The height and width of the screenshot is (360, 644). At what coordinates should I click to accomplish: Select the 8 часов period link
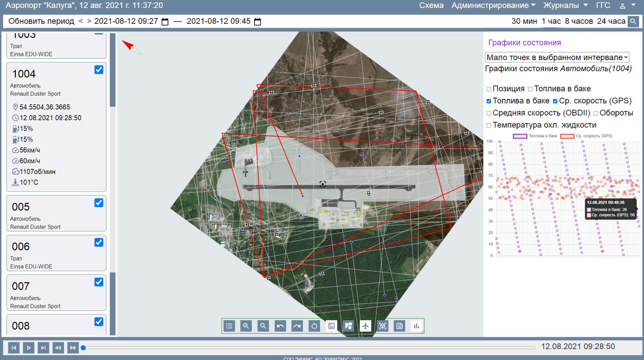tap(579, 21)
